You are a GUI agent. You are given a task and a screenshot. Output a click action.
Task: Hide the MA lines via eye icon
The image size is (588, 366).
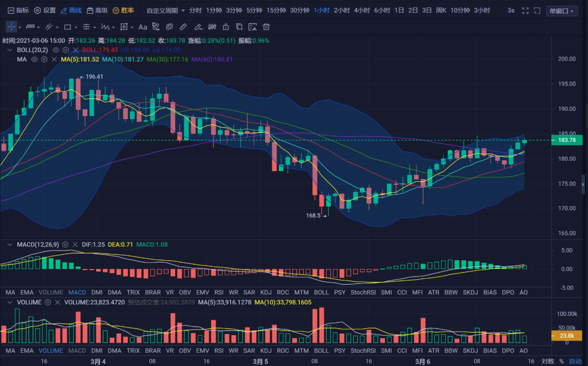pyautogui.click(x=34, y=59)
